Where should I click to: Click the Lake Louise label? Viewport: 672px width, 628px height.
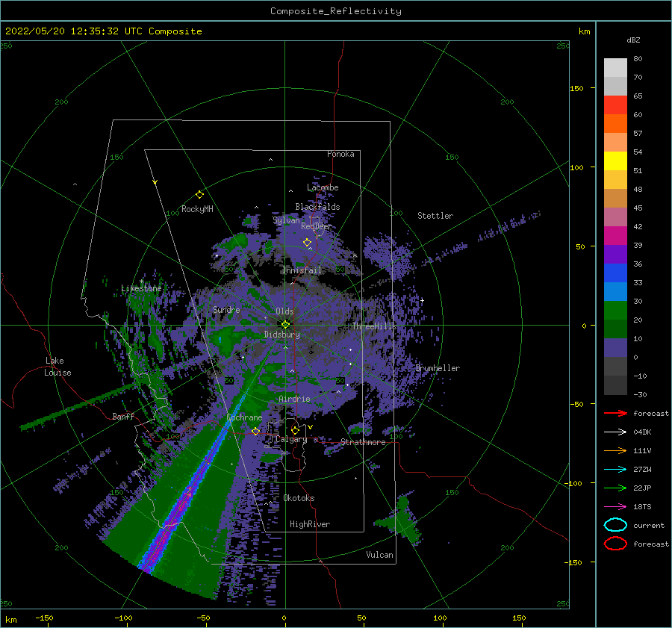[x=57, y=367]
